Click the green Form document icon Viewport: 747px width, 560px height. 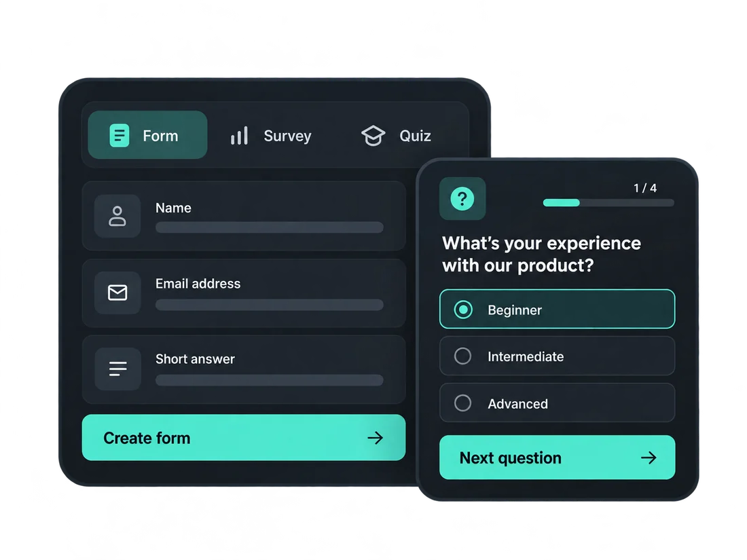tap(119, 136)
